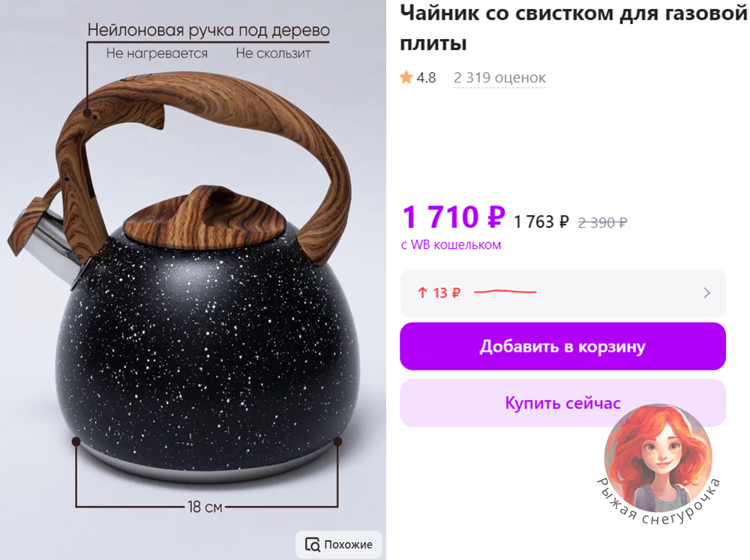Click the product title Чайник со свистком

tap(573, 28)
